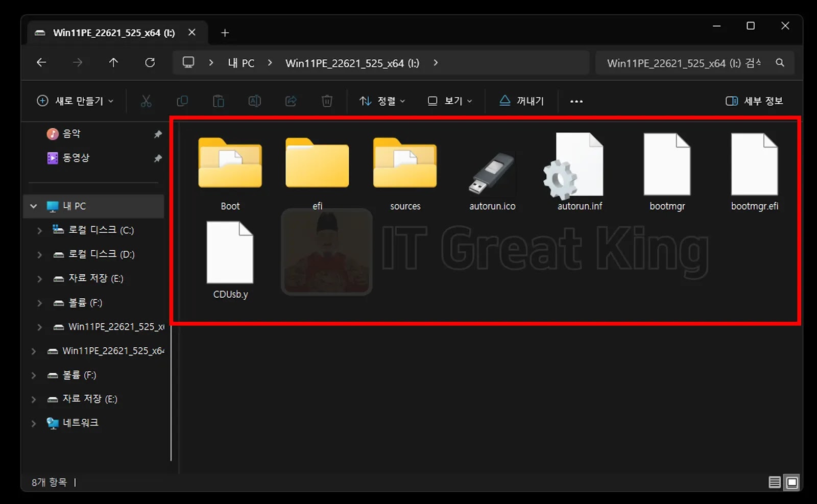The image size is (817, 504).
Task: Select the efi folder
Action: [x=317, y=174]
